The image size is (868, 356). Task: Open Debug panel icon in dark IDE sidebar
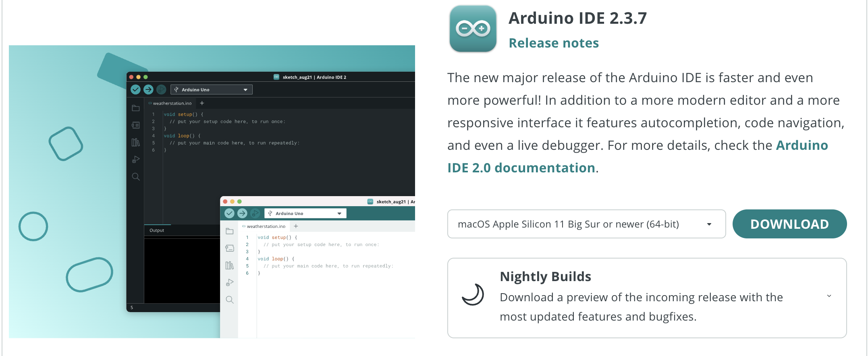136,159
